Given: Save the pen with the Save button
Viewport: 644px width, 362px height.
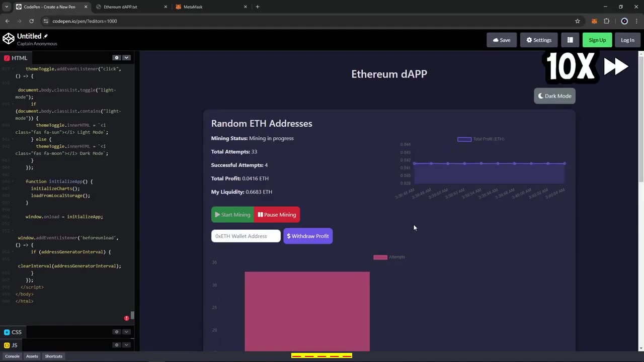Looking at the screenshot, I should [x=502, y=40].
